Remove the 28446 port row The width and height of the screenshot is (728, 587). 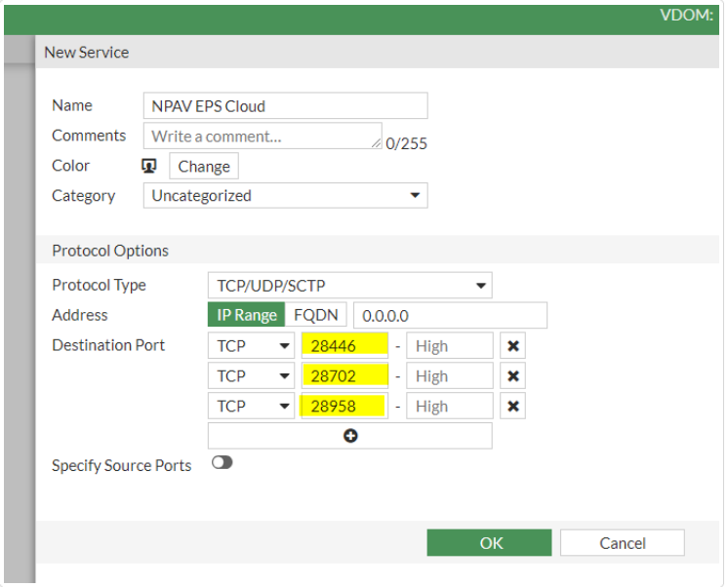(x=512, y=346)
